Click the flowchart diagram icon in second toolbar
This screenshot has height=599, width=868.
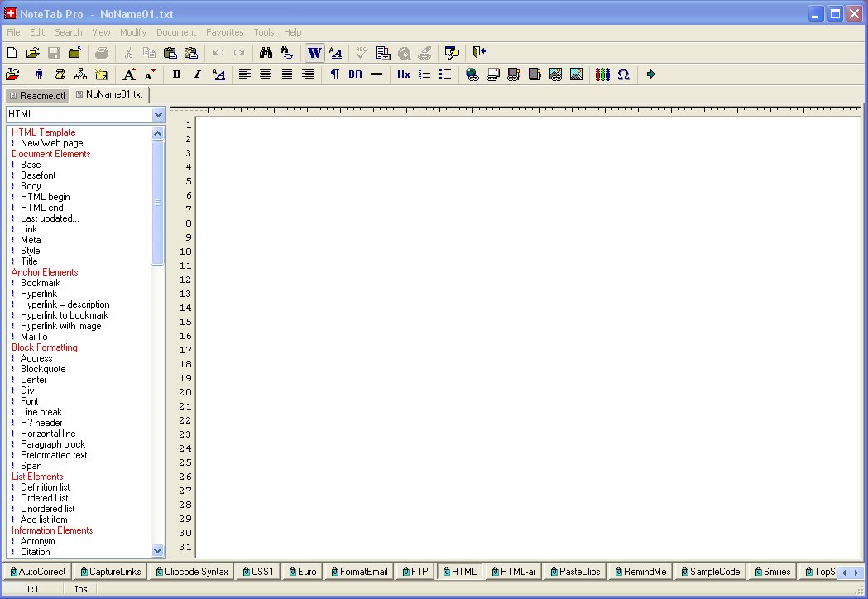[x=81, y=74]
